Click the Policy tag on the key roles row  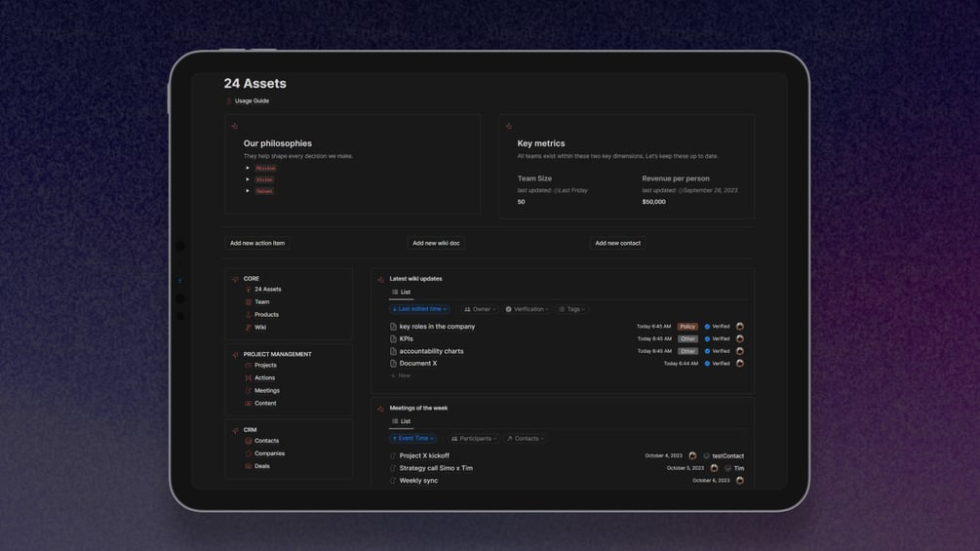687,327
